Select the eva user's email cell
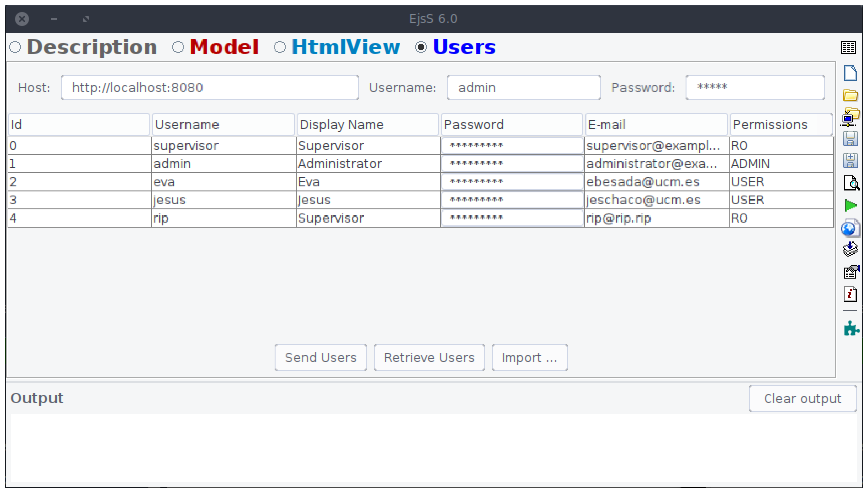This screenshot has height=495, width=868. (656, 182)
